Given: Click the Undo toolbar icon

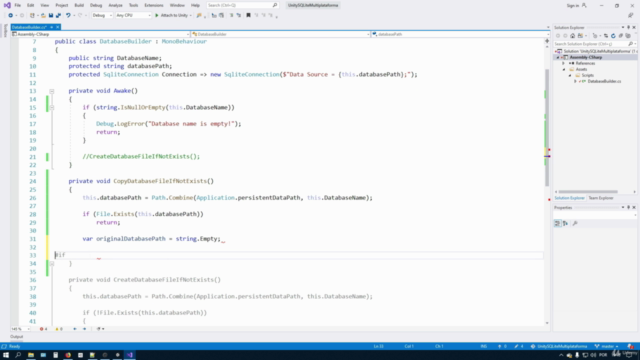Looking at the screenshot, I should [x=68, y=16].
